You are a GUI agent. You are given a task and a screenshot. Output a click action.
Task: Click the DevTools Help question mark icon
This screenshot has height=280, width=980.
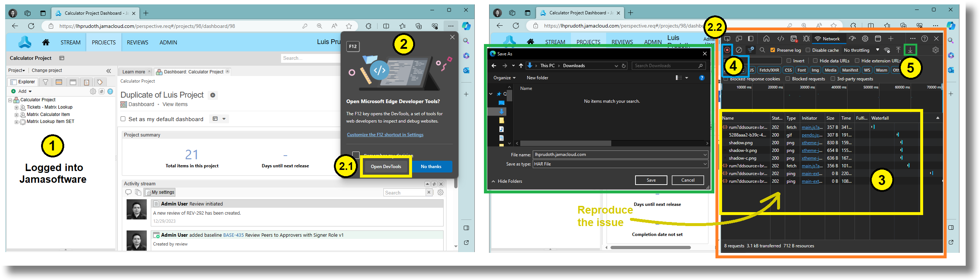coord(925,39)
